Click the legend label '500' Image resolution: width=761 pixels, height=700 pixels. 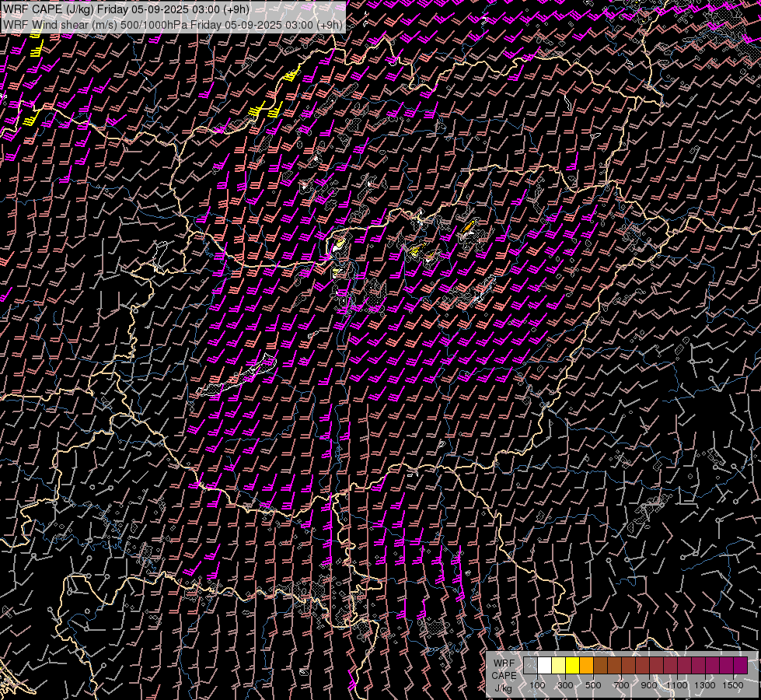pyautogui.click(x=593, y=685)
